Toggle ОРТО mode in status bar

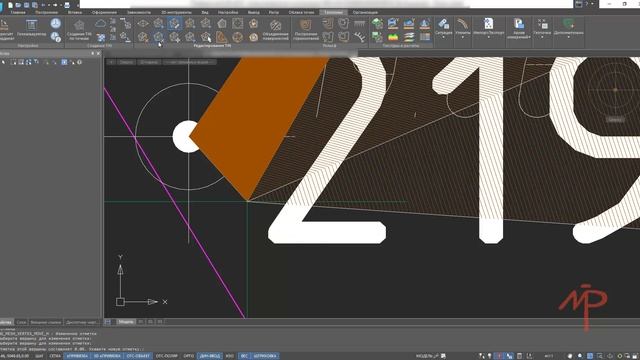(188, 356)
